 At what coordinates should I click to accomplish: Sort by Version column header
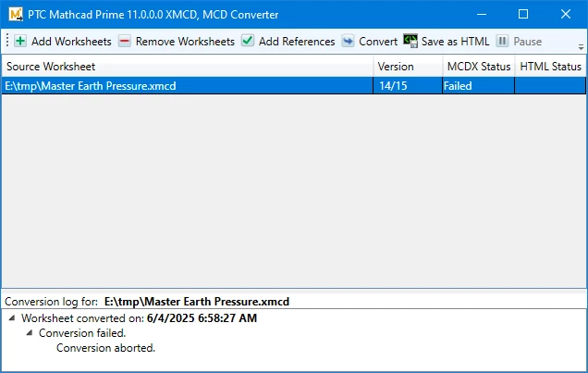[x=408, y=67]
